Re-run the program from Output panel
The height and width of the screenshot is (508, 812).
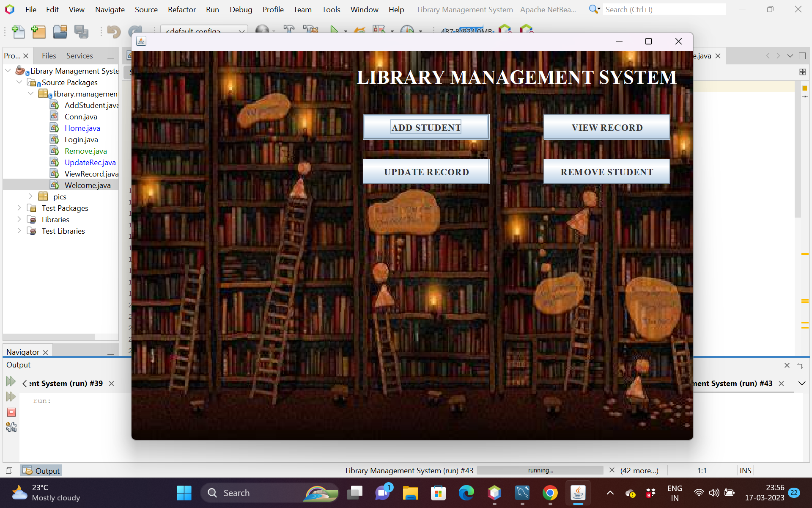coord(11,381)
